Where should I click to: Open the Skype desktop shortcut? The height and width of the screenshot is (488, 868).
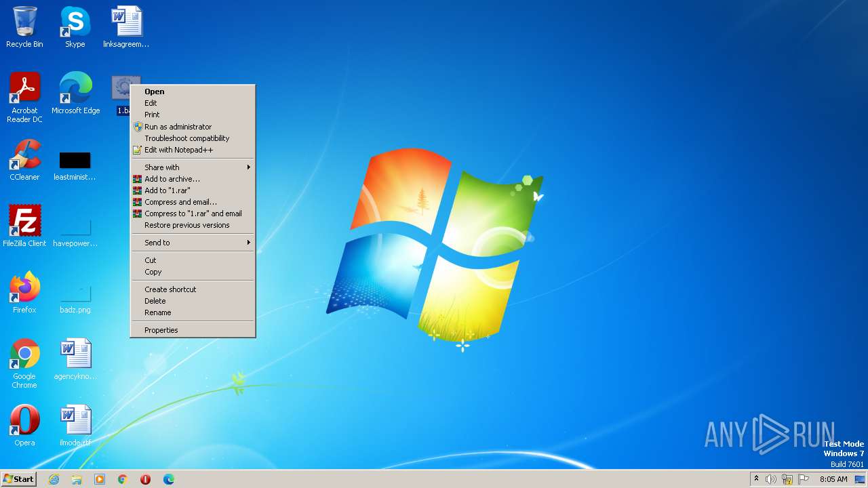pos(75,27)
